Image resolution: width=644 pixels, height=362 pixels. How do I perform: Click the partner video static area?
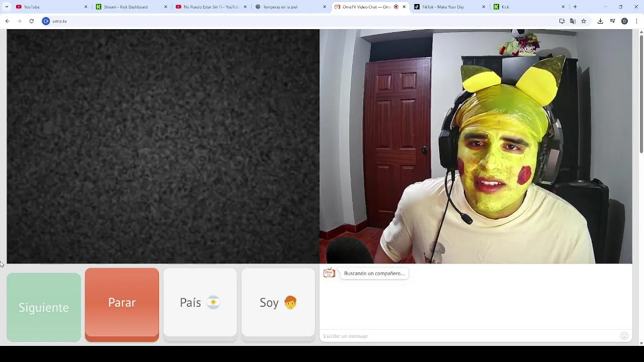[163, 146]
